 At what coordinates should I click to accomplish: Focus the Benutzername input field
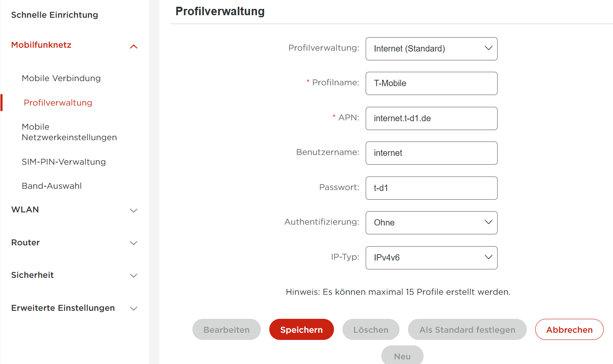(431, 153)
